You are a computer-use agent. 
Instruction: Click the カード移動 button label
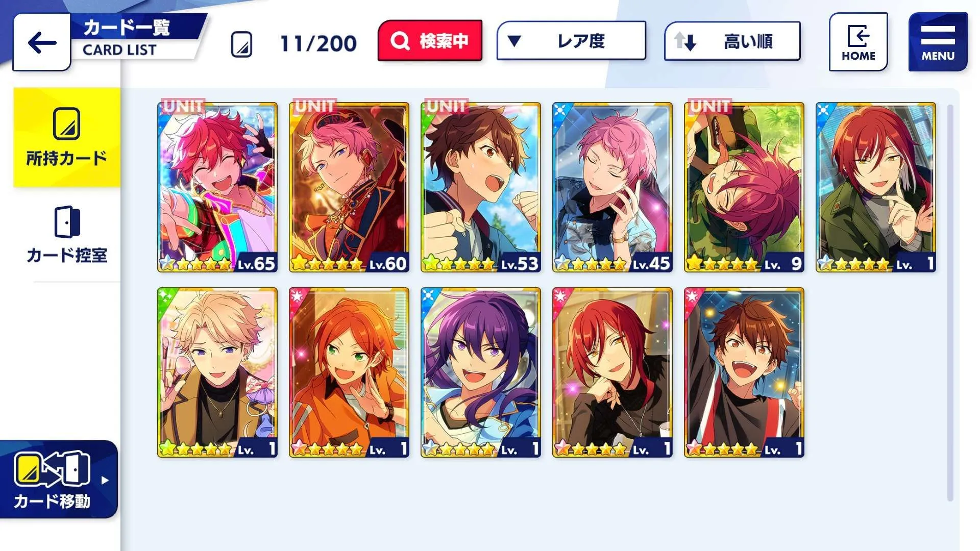tap(52, 502)
